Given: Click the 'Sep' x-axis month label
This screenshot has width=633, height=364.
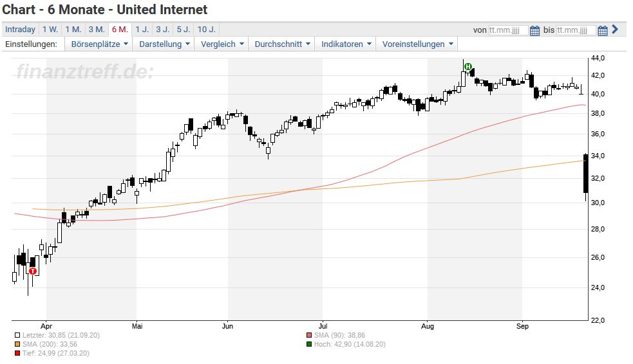Looking at the screenshot, I should 522,326.
